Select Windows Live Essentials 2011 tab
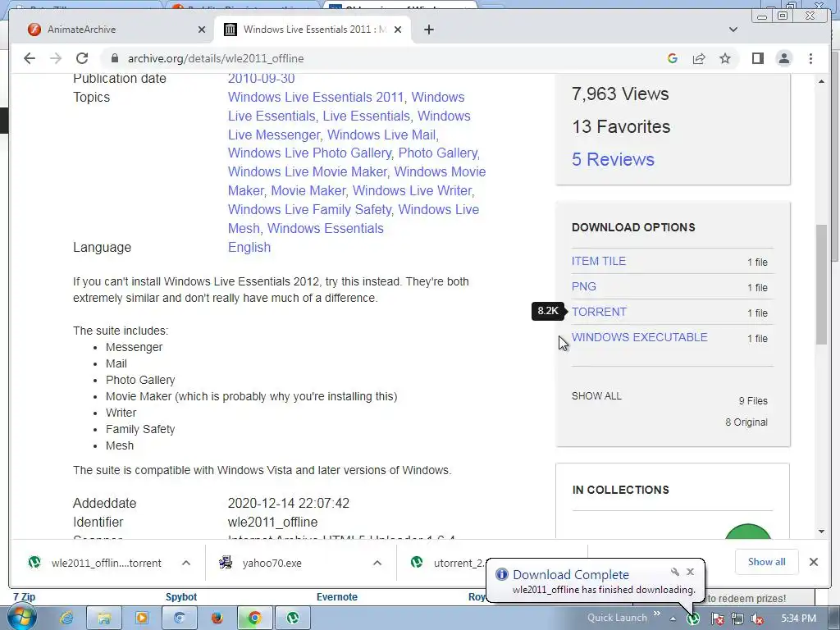Image resolution: width=840 pixels, height=630 pixels. point(313,30)
